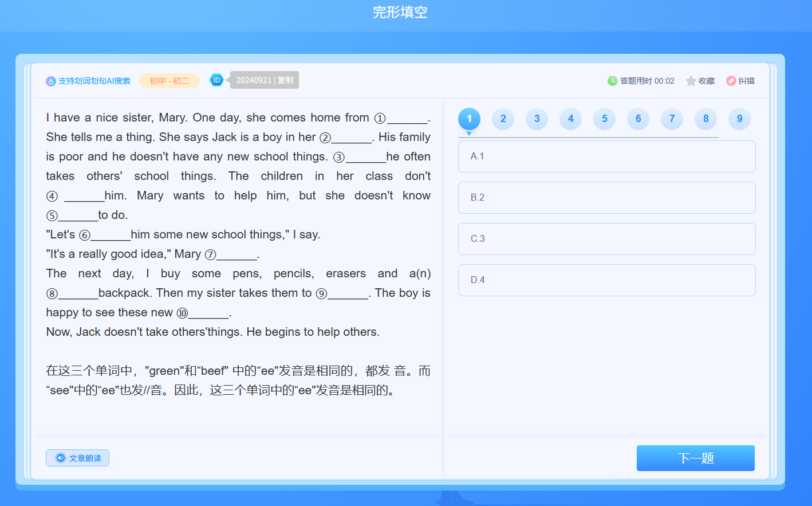Go to question number 9
812x506 pixels.
[739, 119]
